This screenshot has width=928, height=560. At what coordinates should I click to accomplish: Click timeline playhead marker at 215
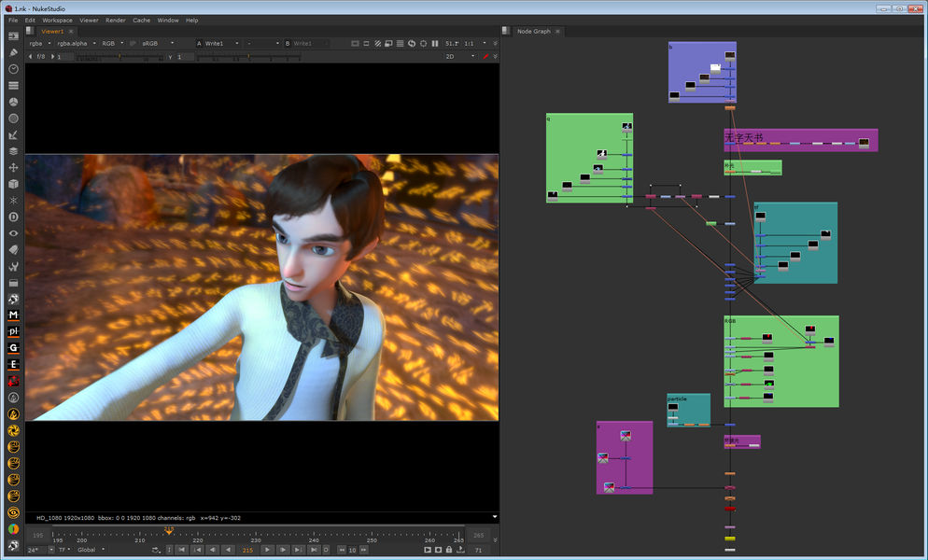point(169,530)
